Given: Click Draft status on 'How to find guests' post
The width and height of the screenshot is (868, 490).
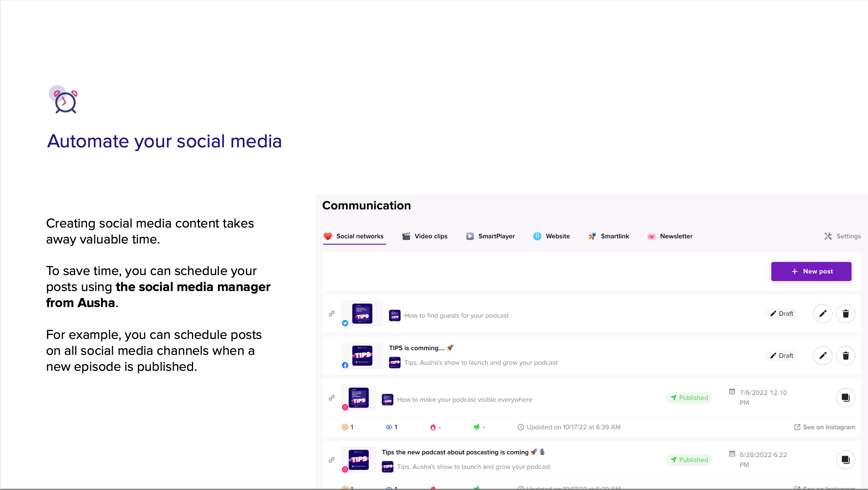Looking at the screenshot, I should click(x=781, y=314).
